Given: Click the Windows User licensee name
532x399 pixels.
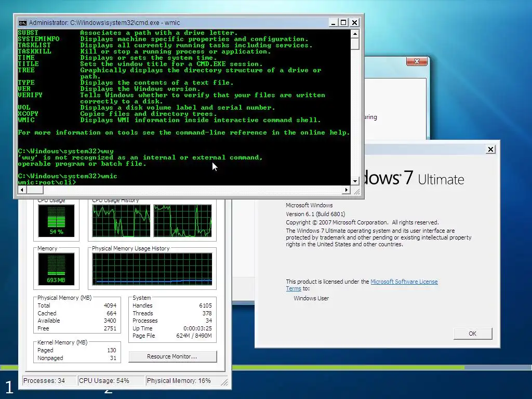Looking at the screenshot, I should click(x=311, y=298).
